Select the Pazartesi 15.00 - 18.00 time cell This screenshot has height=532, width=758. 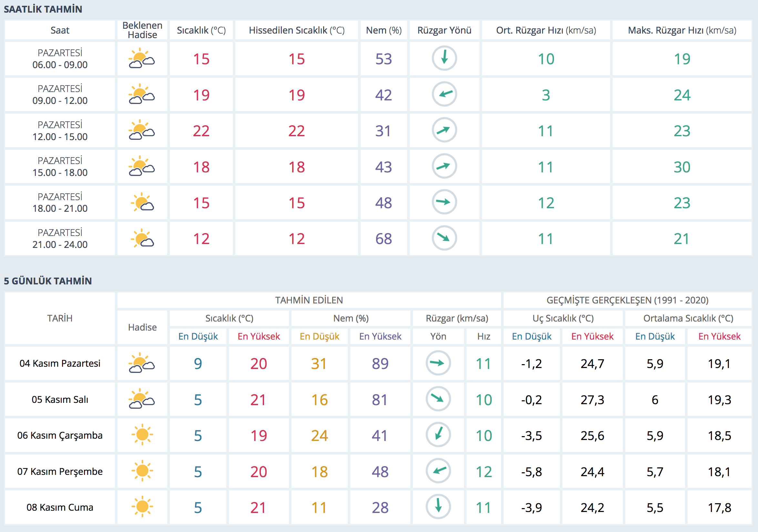60,167
